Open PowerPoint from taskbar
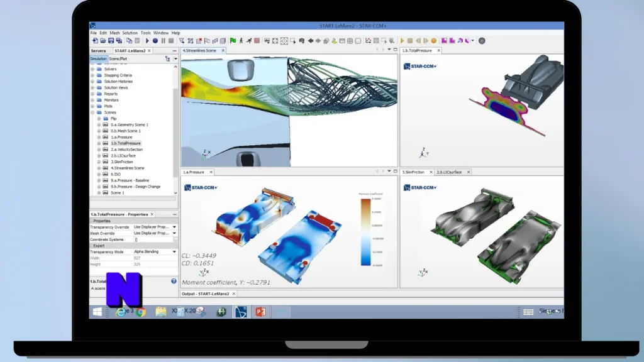The width and height of the screenshot is (644, 362). coord(260,312)
